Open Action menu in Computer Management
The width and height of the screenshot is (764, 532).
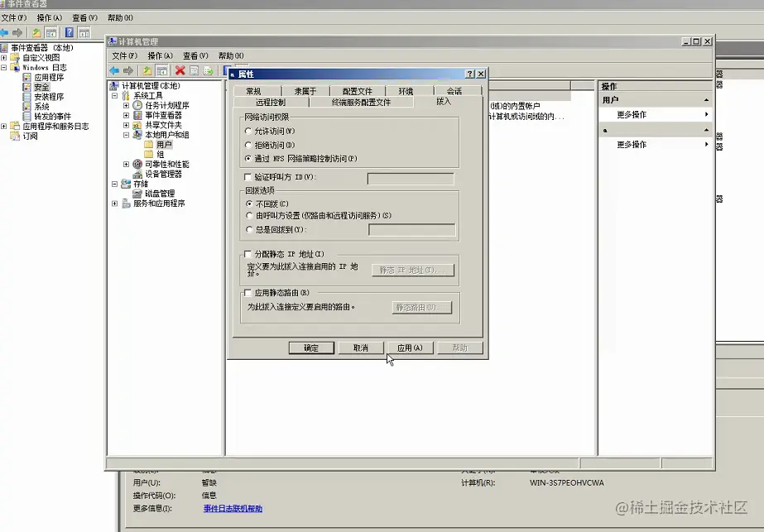pyautogui.click(x=160, y=55)
